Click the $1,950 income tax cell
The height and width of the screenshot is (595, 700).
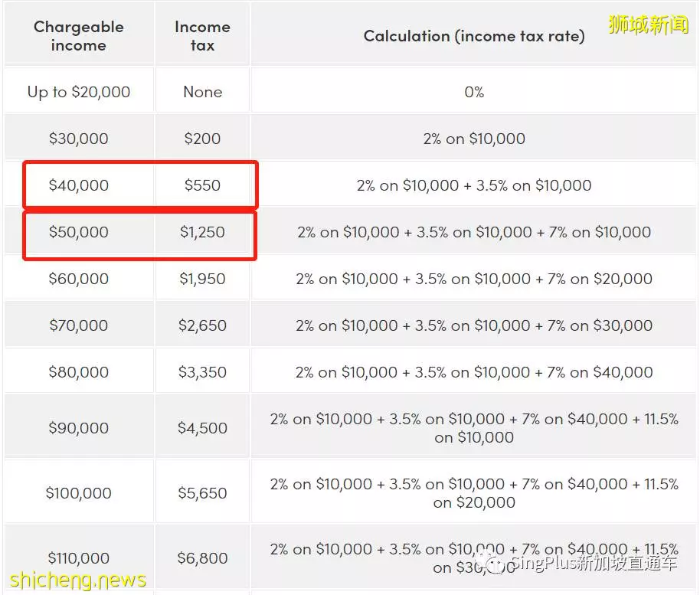tap(203, 279)
